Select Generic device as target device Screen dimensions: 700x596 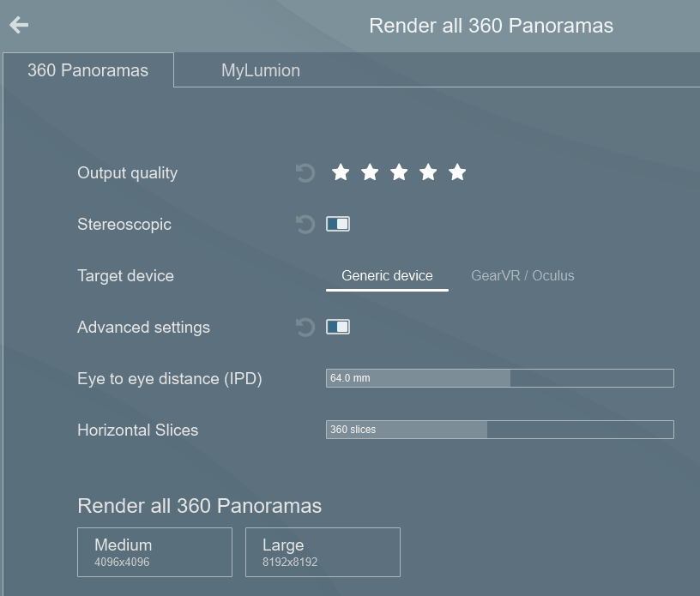387,276
